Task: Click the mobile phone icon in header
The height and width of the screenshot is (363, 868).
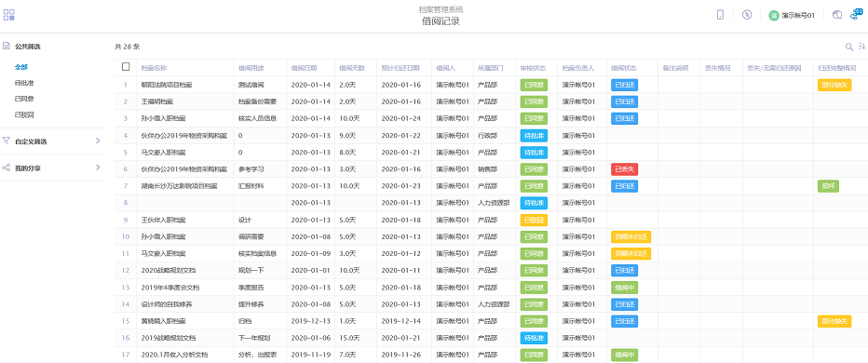Action: [x=720, y=15]
